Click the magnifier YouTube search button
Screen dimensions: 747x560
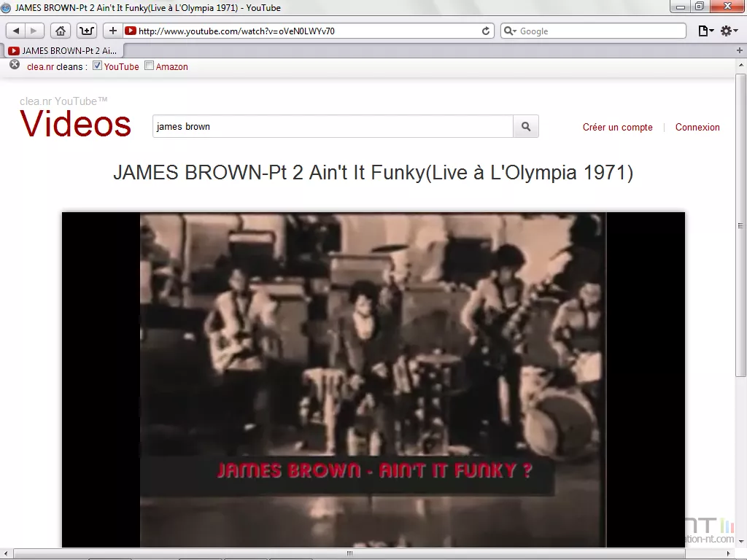tap(526, 126)
